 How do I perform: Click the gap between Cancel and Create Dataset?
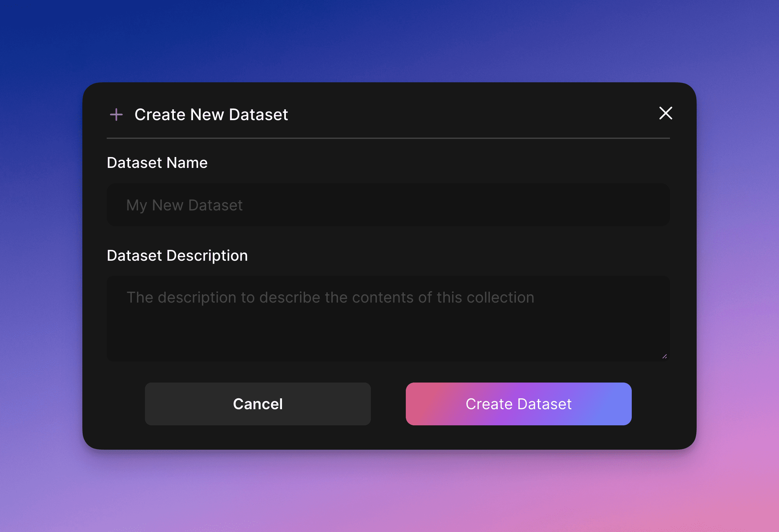point(388,404)
